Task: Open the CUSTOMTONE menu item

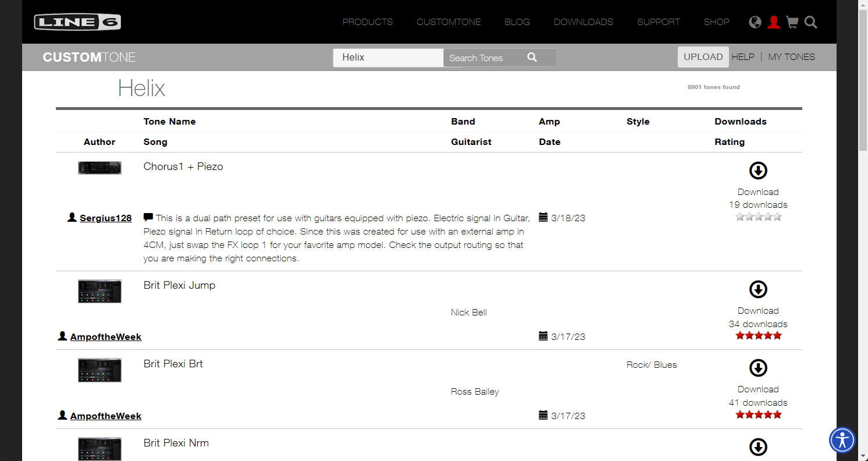Action: click(449, 22)
